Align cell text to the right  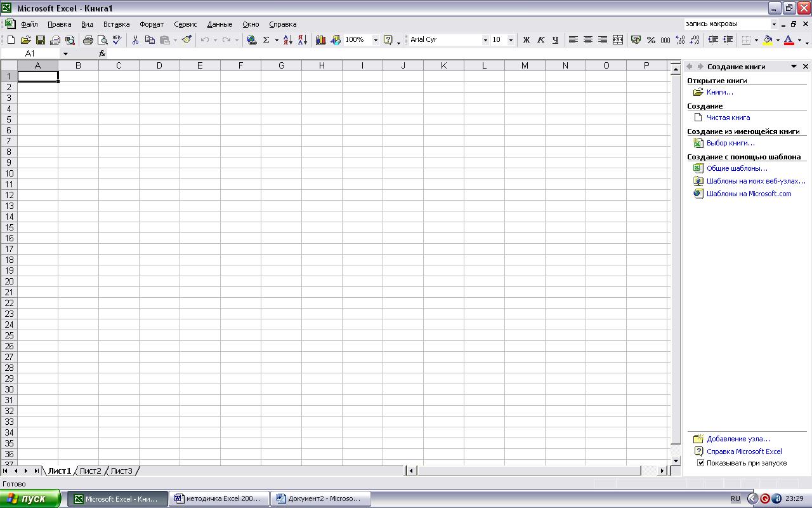click(603, 39)
